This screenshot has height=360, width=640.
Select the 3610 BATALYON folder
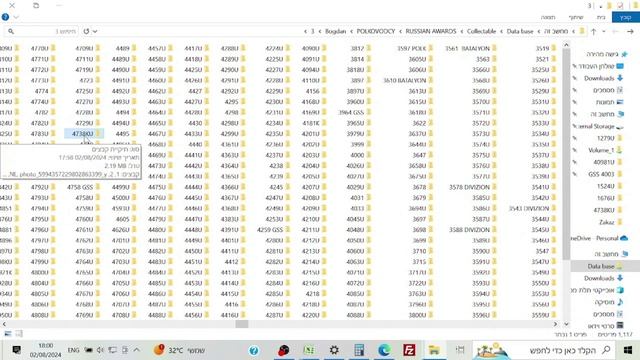(408, 80)
